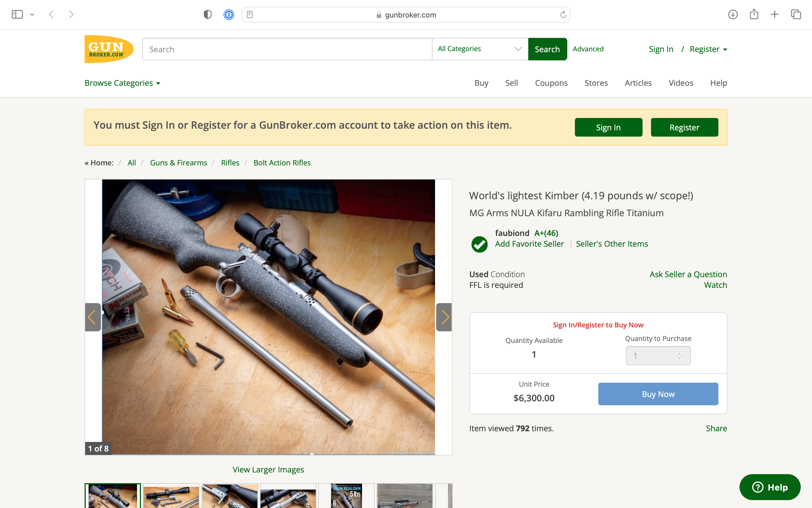
Task: Open seller faubiond's profile name
Action: 512,233
